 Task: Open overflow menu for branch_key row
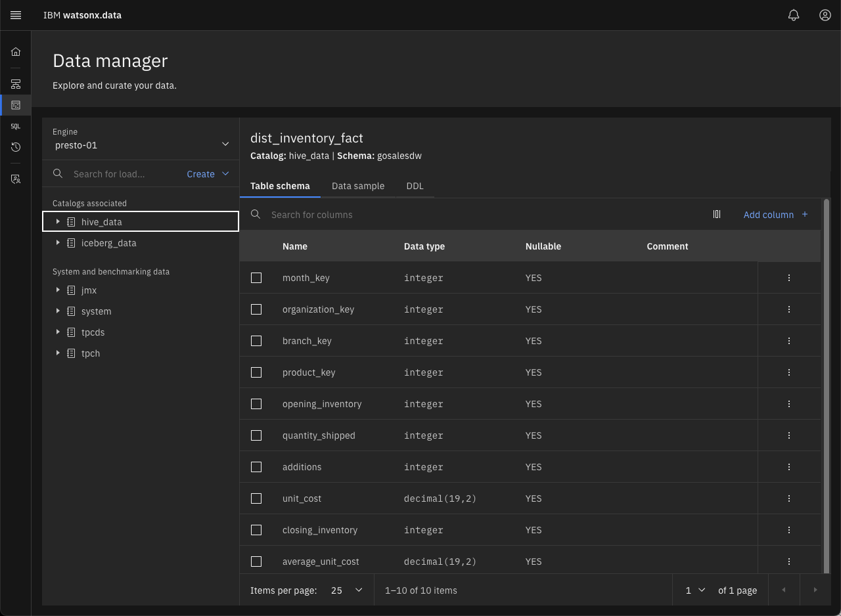(x=789, y=341)
